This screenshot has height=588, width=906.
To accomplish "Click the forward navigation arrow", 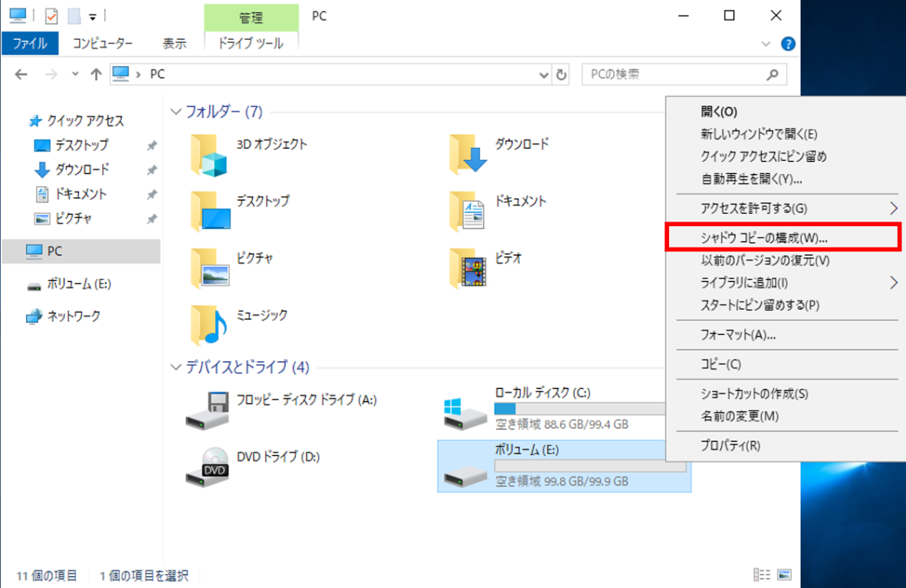I will tap(51, 74).
